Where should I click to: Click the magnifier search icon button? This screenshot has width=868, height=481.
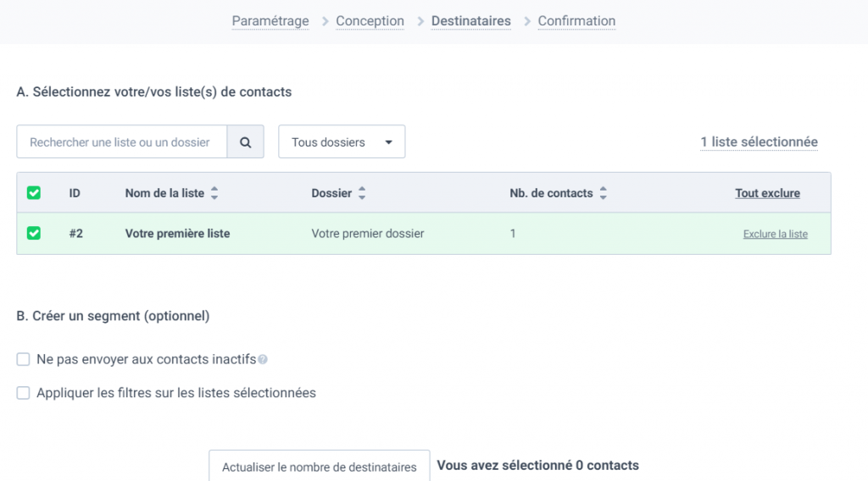[x=245, y=142]
